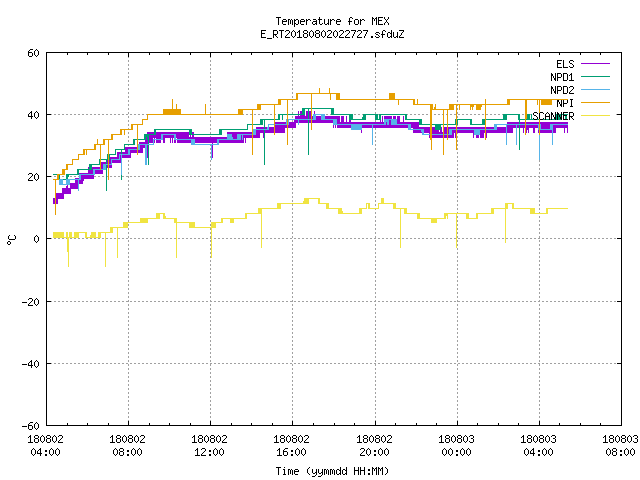Click the °C y-axis unit label
The image size is (640, 480).
click(x=11, y=240)
